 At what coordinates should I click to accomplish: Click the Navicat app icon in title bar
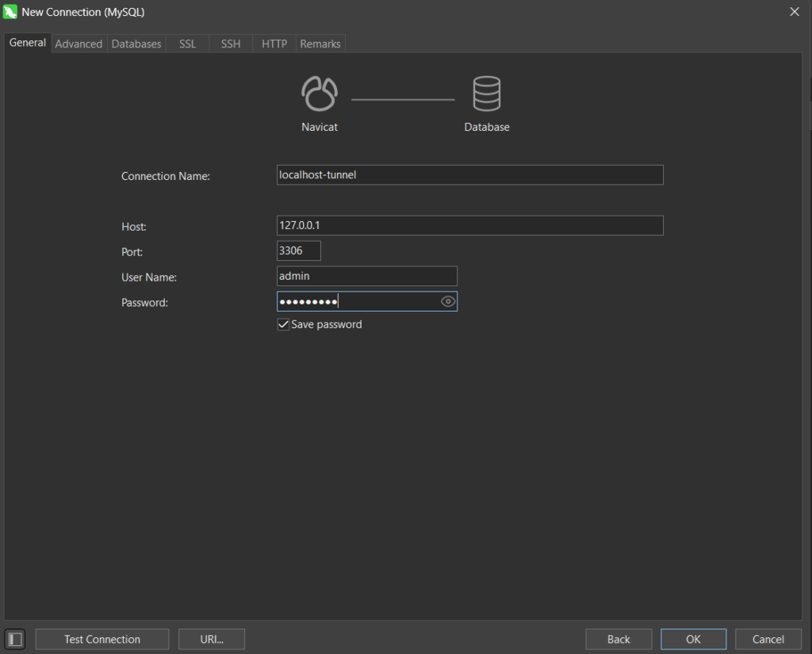[10, 12]
